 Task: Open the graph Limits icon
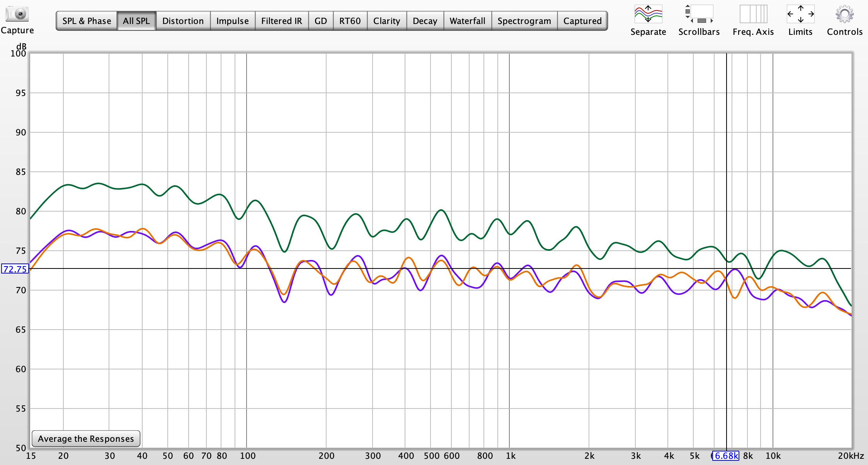coord(800,14)
